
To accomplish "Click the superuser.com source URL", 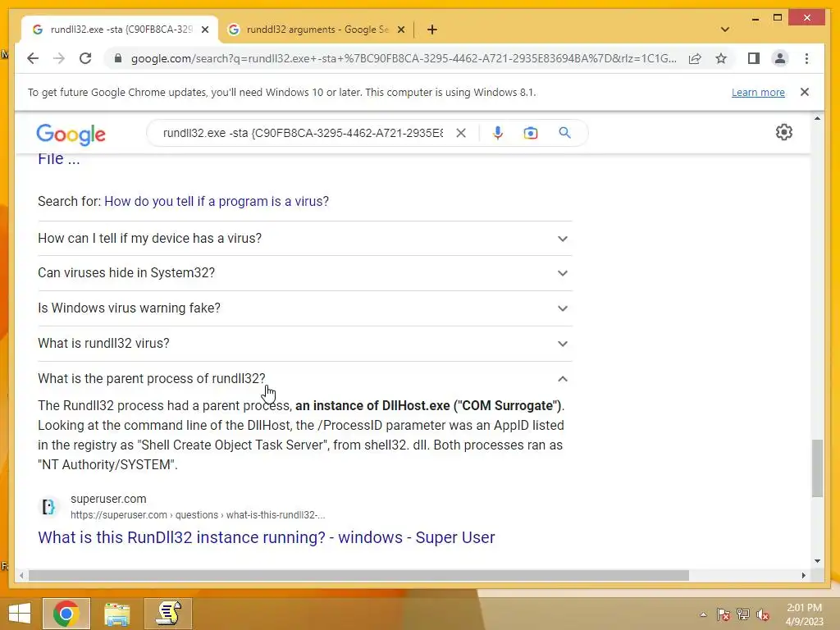I will click(x=198, y=515).
